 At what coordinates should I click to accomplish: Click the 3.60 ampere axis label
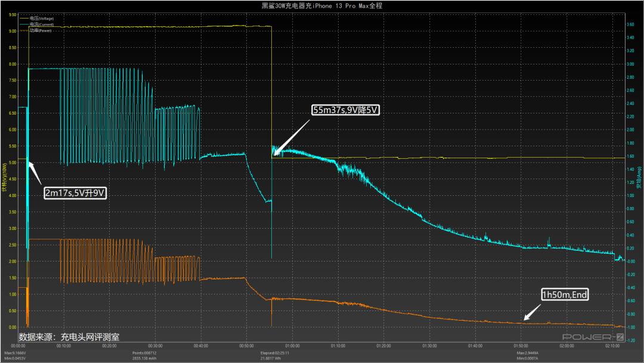point(630,24)
